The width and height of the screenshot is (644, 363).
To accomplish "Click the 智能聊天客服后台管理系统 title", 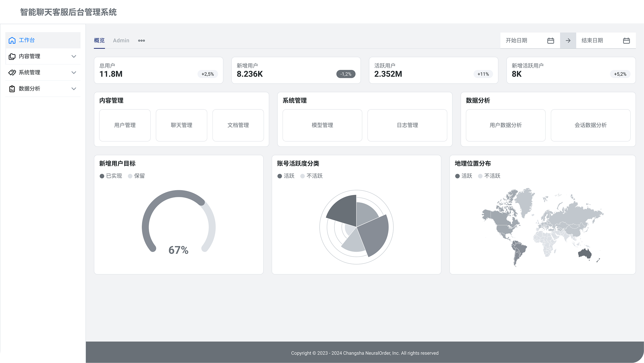I will [x=68, y=12].
